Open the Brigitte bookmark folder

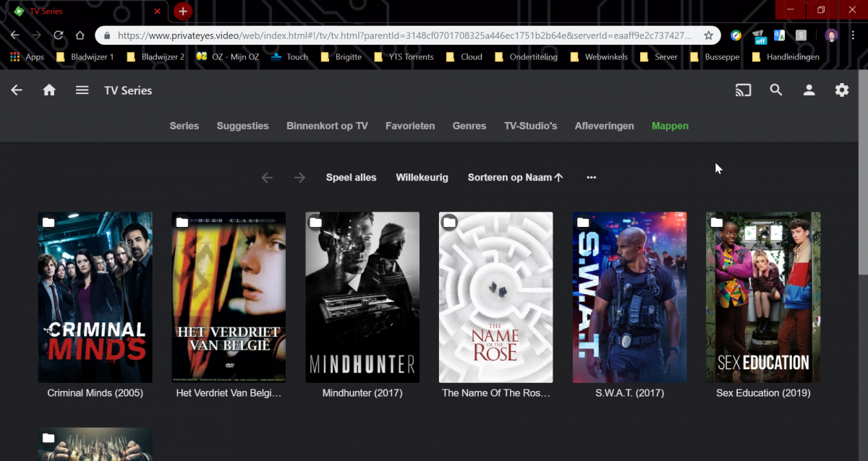pos(341,57)
